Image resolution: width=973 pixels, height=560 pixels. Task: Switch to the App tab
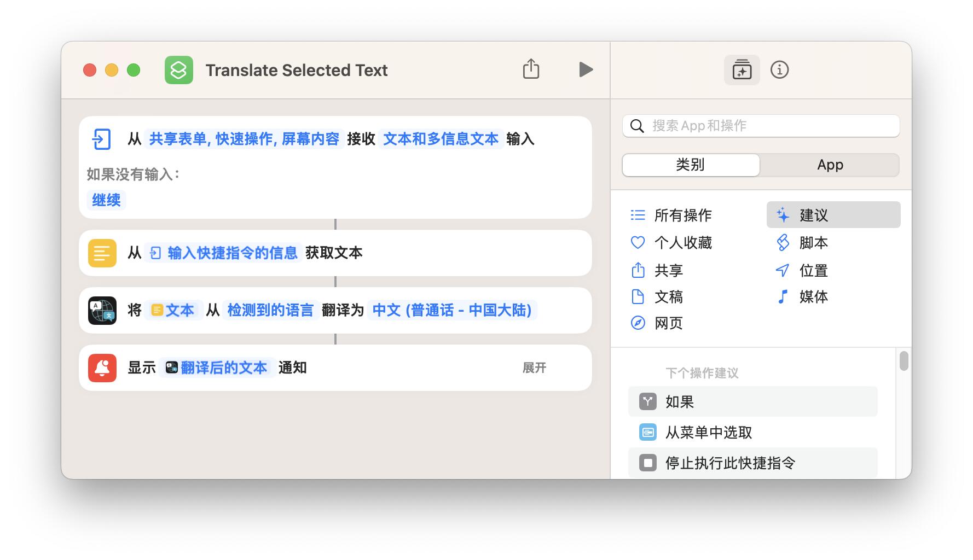(830, 165)
